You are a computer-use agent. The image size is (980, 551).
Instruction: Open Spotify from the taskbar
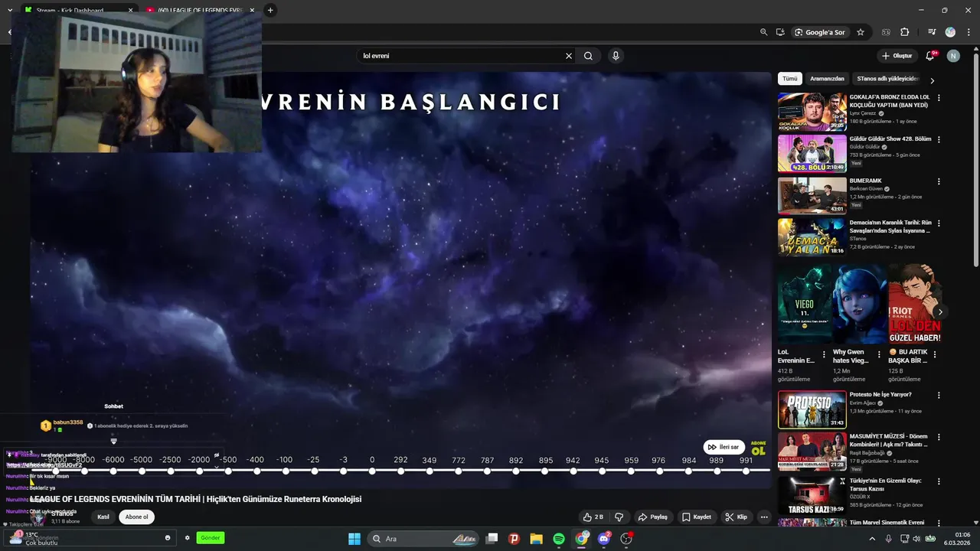[x=559, y=539]
